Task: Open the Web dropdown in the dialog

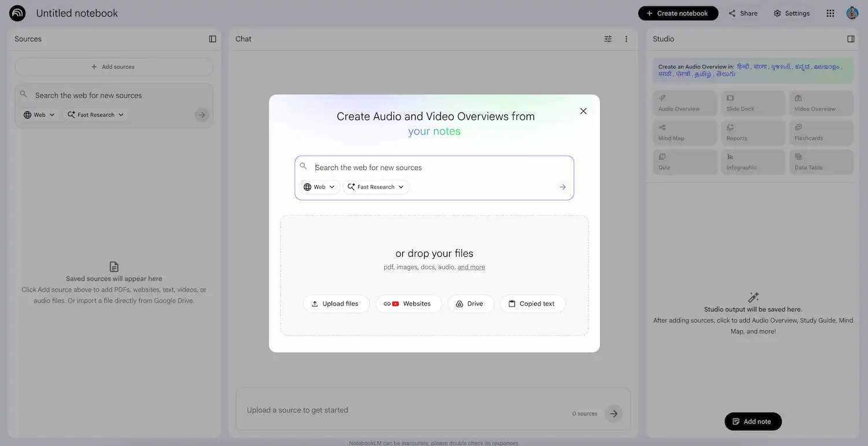Action: coord(319,187)
